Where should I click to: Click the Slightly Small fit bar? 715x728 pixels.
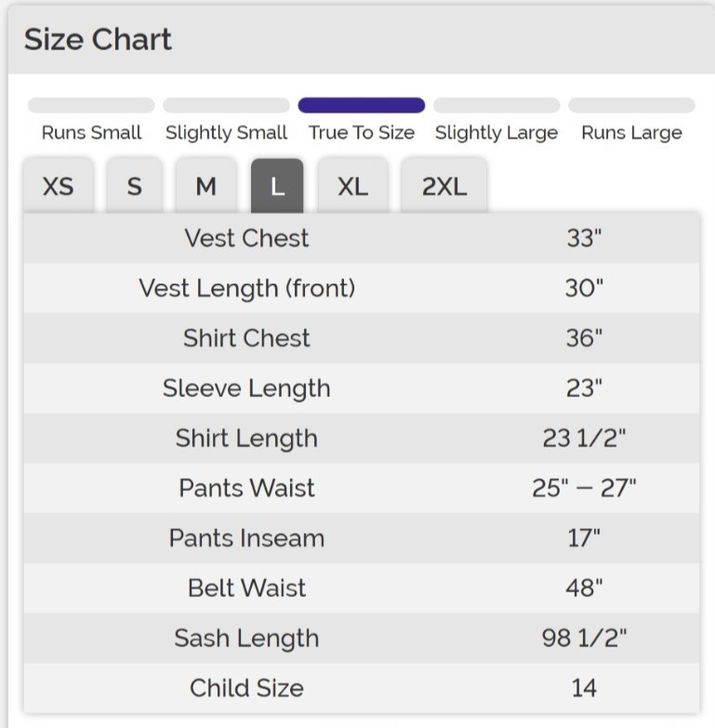point(226,106)
